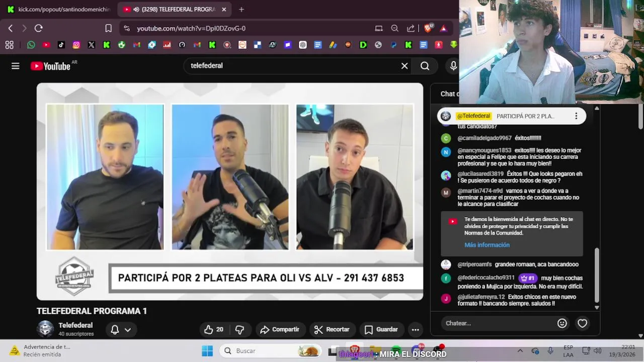
Task: Focus the Chatear message field
Action: (x=498, y=323)
